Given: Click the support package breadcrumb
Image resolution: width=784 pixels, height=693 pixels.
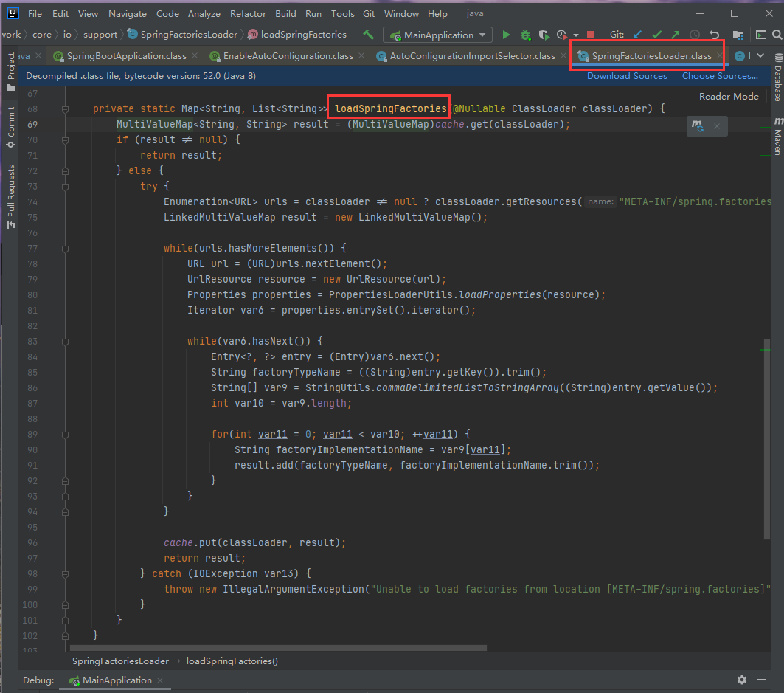Looking at the screenshot, I should pyautogui.click(x=100, y=35).
